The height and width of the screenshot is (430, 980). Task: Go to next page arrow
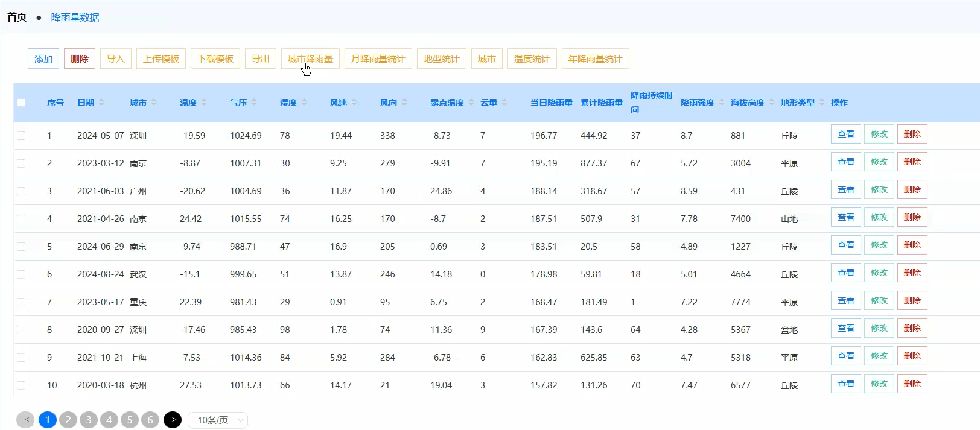[173, 420]
